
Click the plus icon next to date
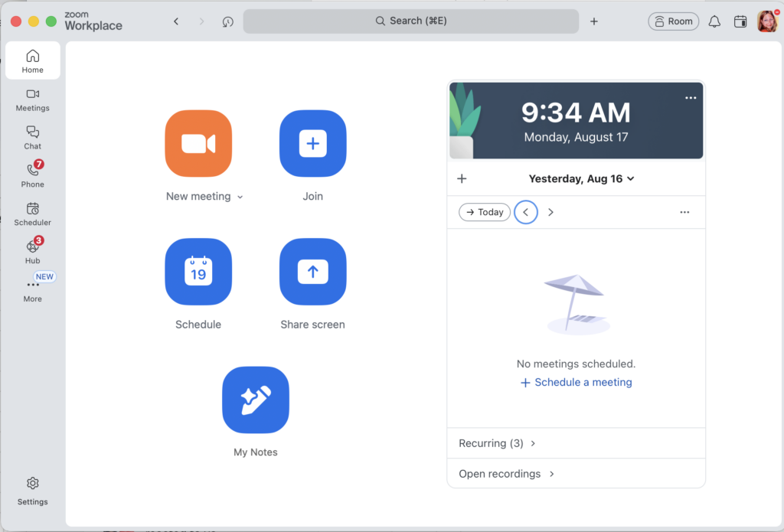[x=462, y=178]
